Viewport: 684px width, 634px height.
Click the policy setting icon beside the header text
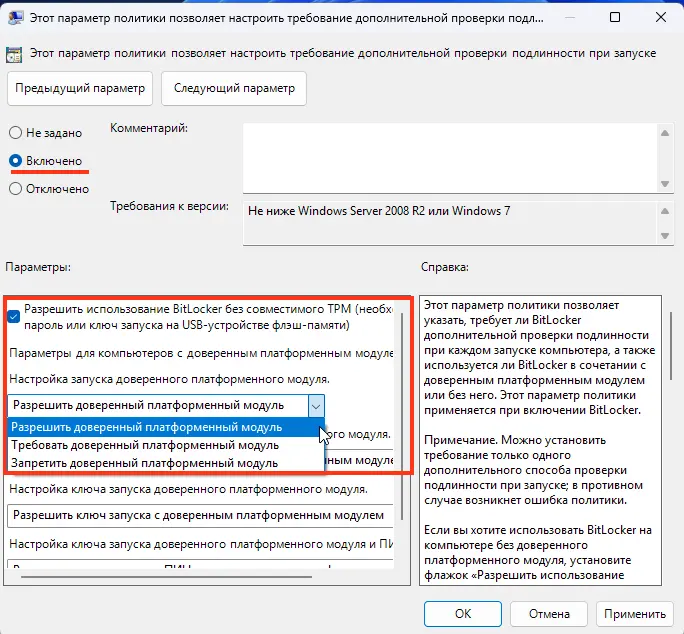pos(15,53)
